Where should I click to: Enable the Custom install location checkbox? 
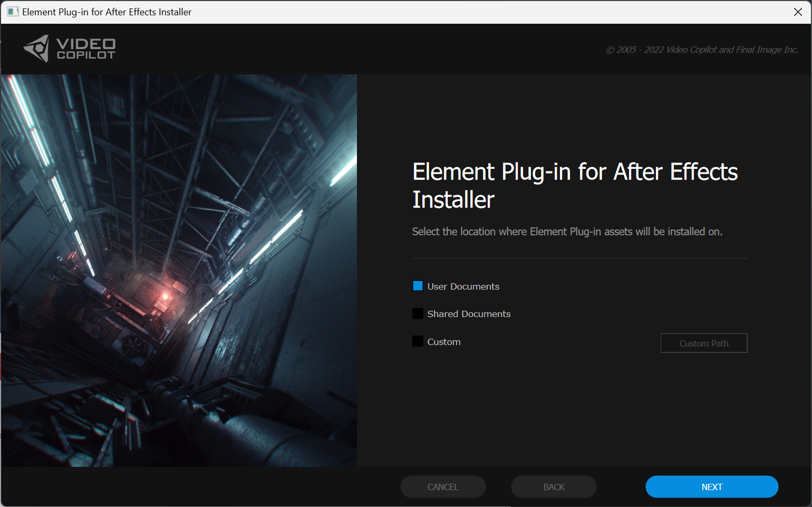tap(418, 341)
